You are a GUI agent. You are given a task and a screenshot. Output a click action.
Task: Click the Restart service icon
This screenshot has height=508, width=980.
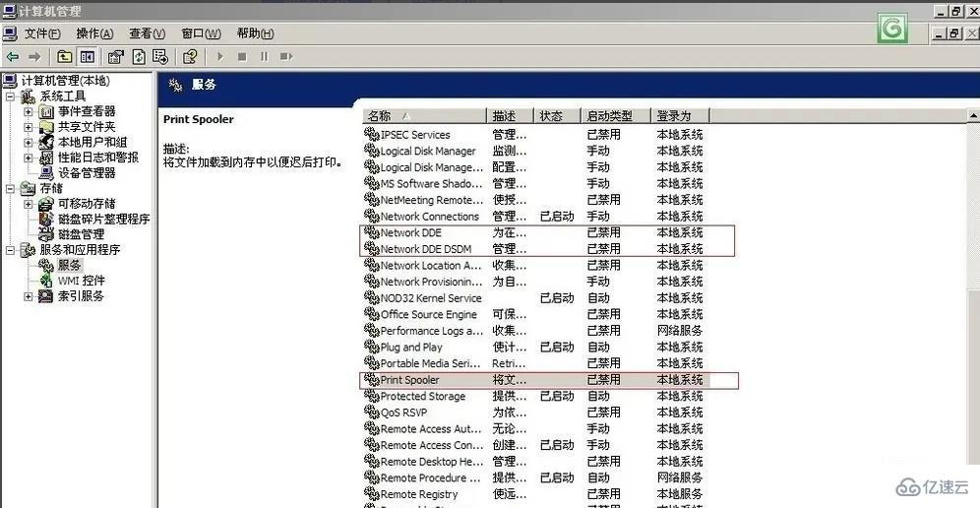click(286, 57)
